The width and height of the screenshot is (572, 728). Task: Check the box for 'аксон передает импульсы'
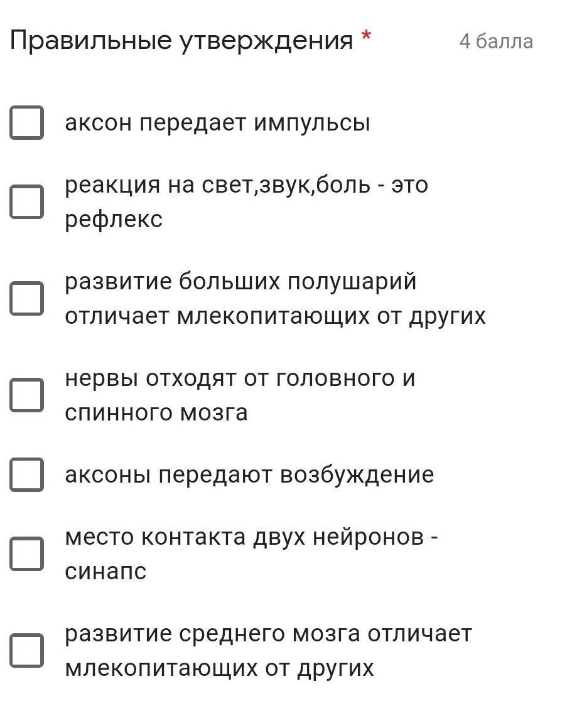26,122
